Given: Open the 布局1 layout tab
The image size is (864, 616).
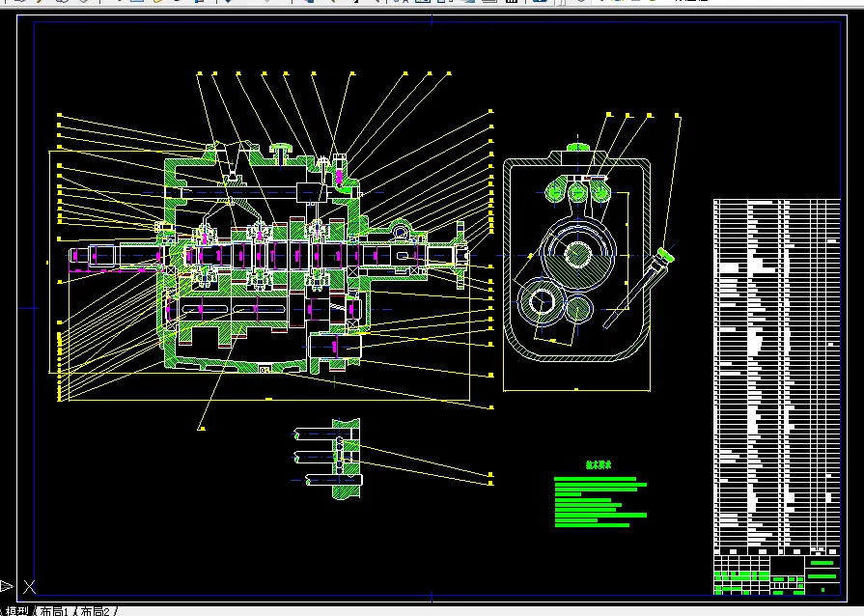Looking at the screenshot, I should click(53, 611).
